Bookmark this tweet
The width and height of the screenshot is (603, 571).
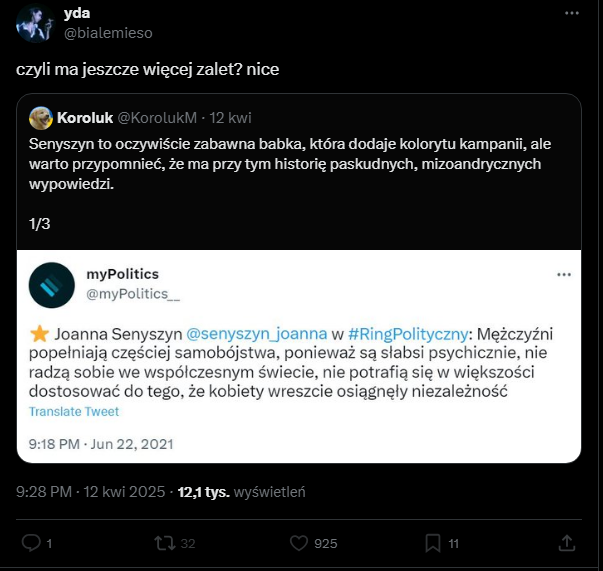click(432, 543)
